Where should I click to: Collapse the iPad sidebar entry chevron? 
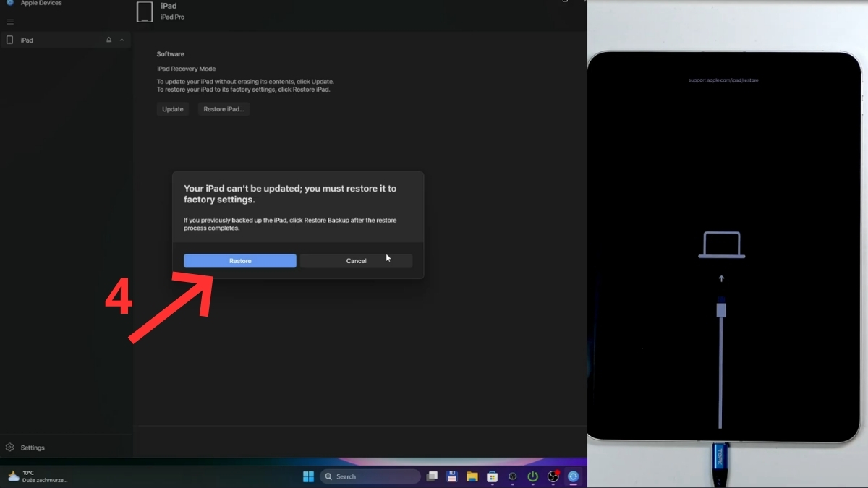tap(122, 40)
